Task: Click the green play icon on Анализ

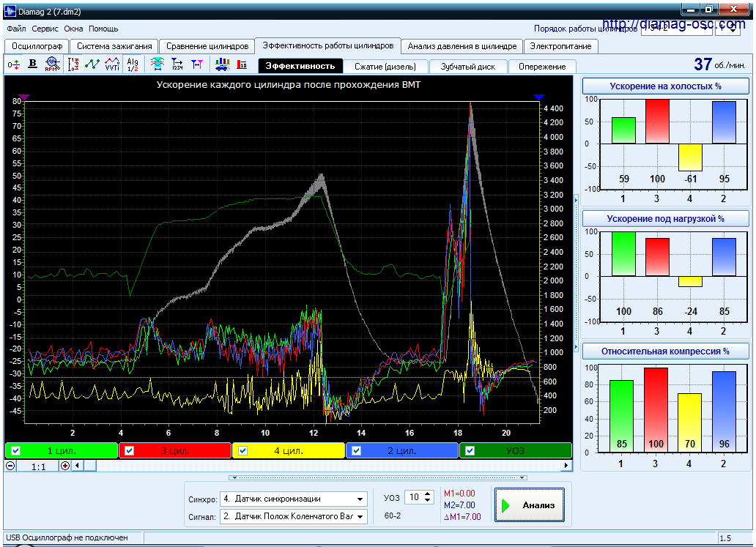Action: tap(505, 505)
